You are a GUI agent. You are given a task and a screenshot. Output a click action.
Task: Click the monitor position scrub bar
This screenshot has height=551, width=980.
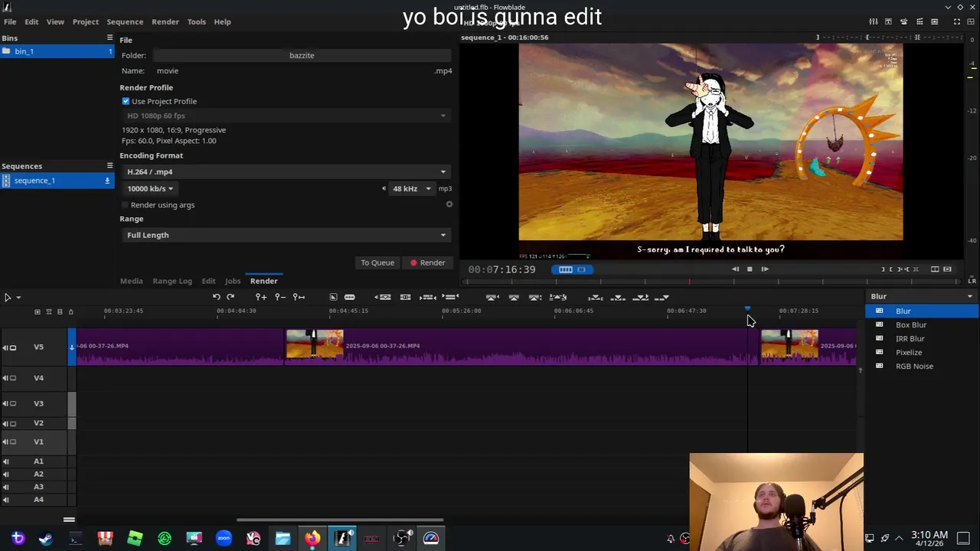(x=712, y=282)
